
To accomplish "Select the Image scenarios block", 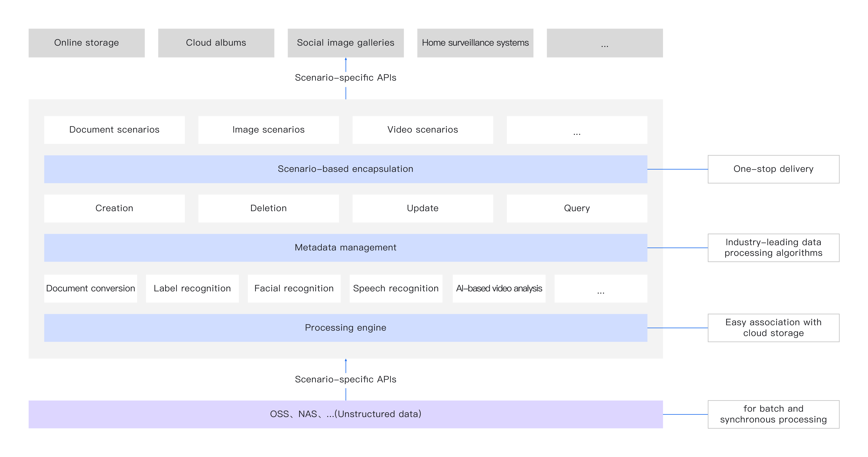I will (x=269, y=130).
